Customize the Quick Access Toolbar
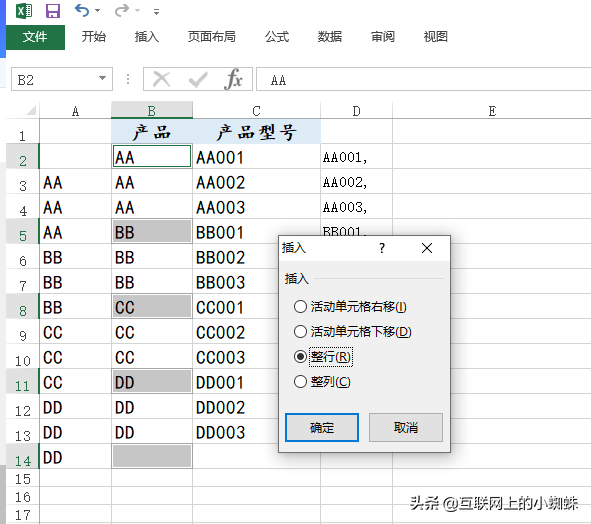 coord(156,12)
